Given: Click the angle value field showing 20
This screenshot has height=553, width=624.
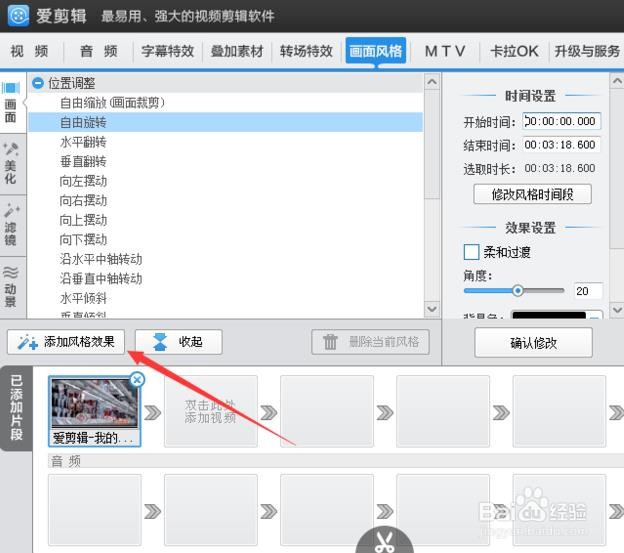Looking at the screenshot, I should [x=587, y=291].
